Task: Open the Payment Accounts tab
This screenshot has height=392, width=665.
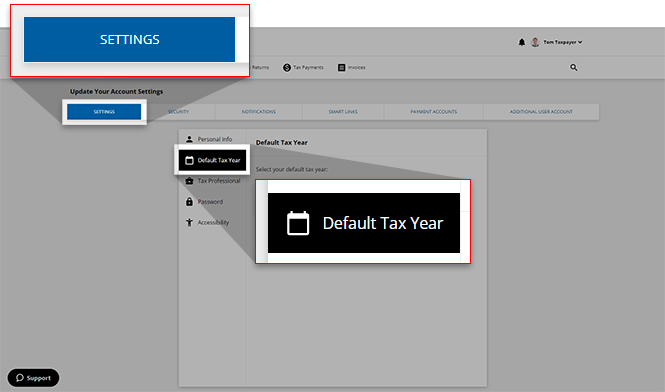Action: [433, 112]
